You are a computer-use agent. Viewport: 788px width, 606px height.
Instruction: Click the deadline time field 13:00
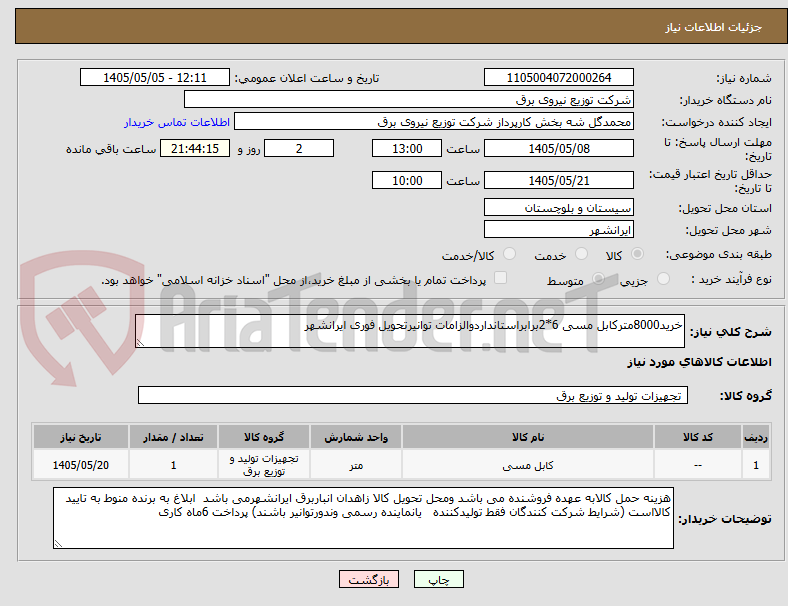point(407,148)
